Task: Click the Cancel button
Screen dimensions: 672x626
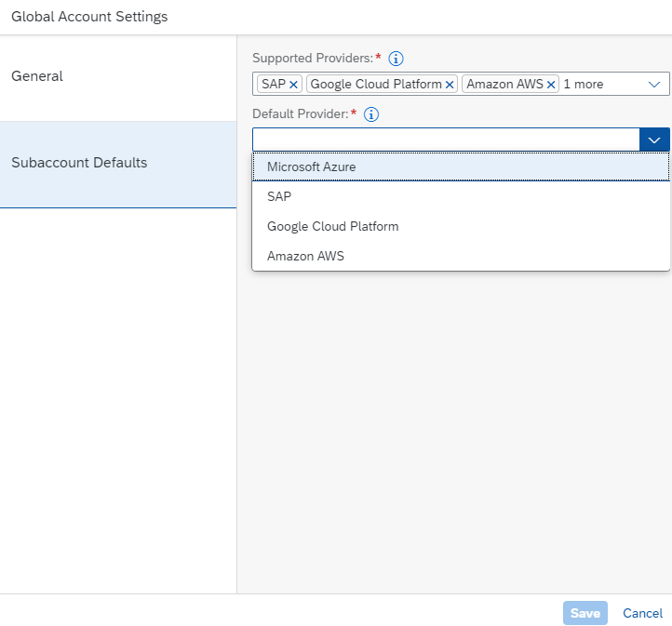Action: (642, 613)
